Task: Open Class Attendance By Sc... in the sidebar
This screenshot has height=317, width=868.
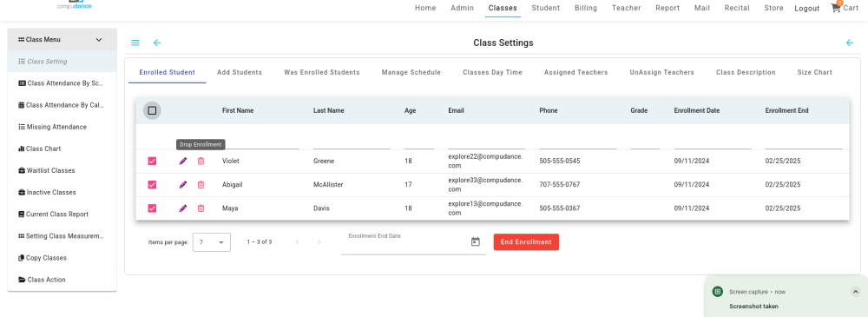Action: 62,83
